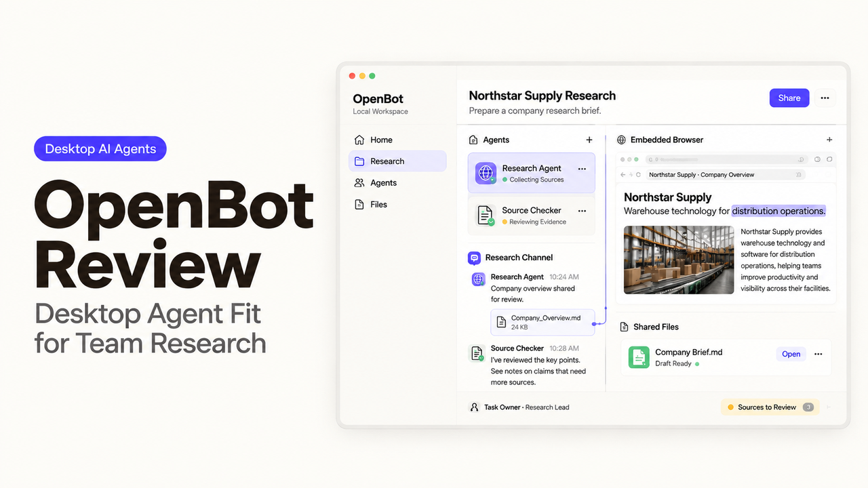868x488 pixels.
Task: Add a new agent with the plus icon
Action: (x=589, y=140)
